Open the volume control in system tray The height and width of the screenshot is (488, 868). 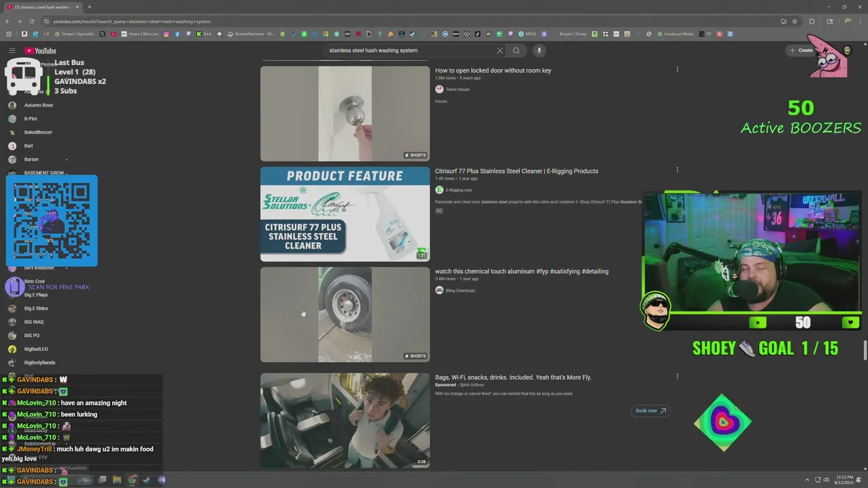pyautogui.click(x=826, y=480)
